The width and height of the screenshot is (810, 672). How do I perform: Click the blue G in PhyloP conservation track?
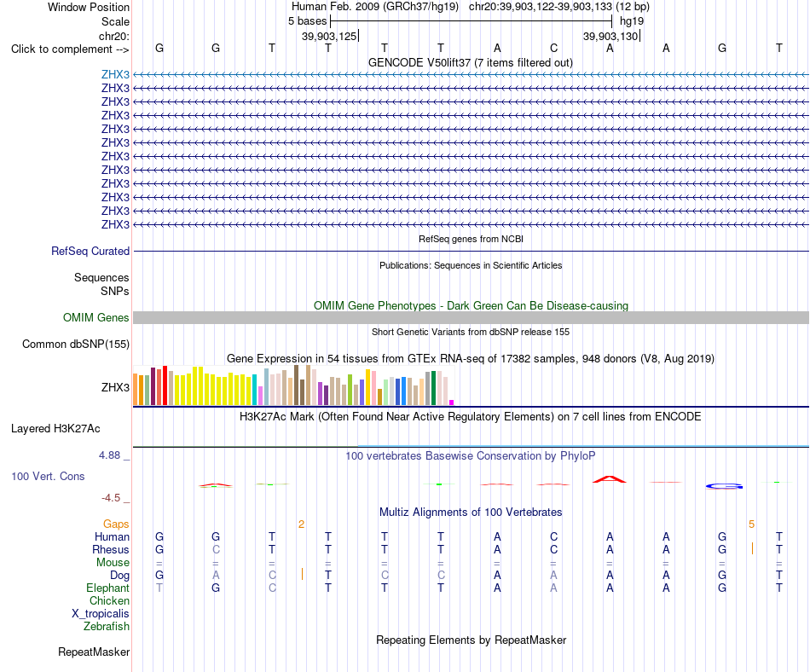click(724, 486)
